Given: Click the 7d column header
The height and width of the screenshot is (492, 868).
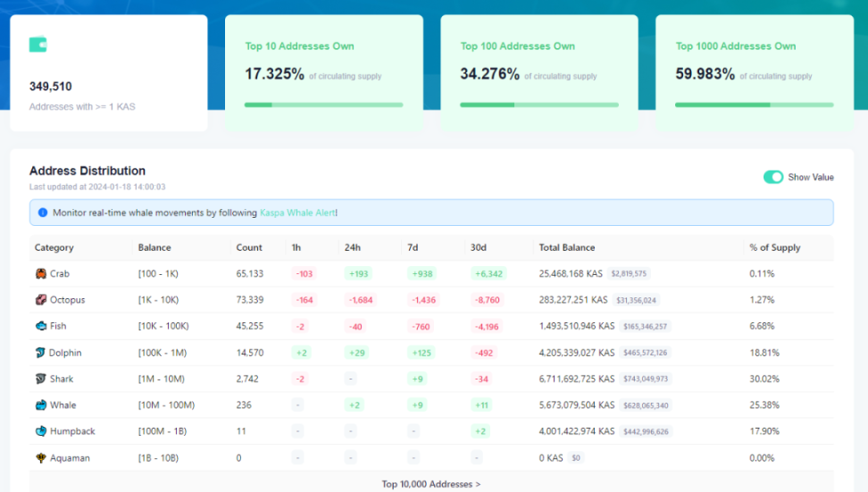Looking at the screenshot, I should pyautogui.click(x=413, y=247).
